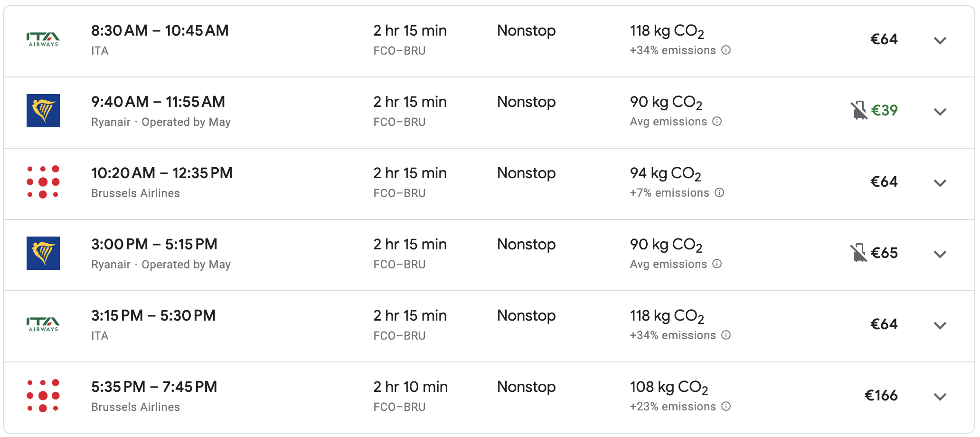
Task: Expand details for the 8:30 AM ITA flight
Action: [940, 40]
